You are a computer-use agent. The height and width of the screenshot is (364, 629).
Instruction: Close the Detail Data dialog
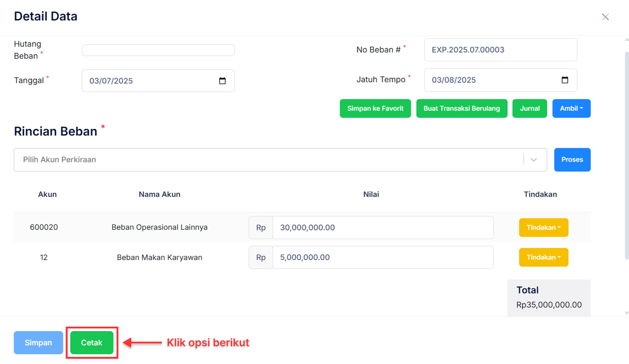605,17
